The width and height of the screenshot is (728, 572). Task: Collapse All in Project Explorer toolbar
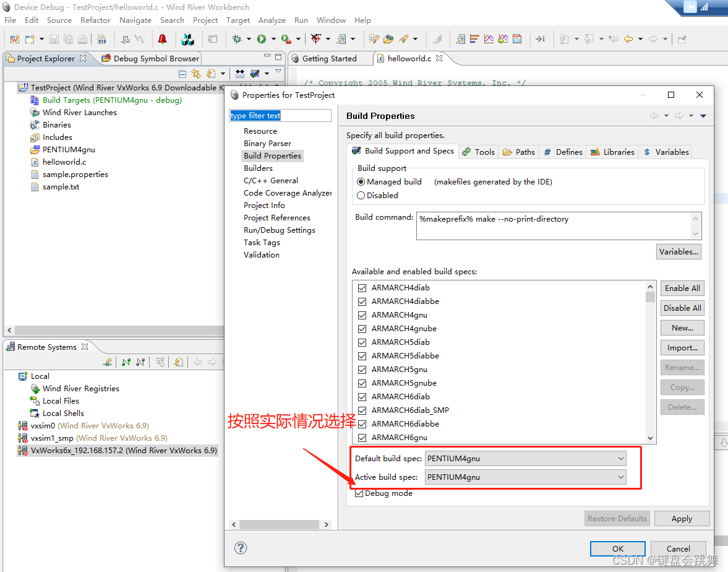[182, 73]
